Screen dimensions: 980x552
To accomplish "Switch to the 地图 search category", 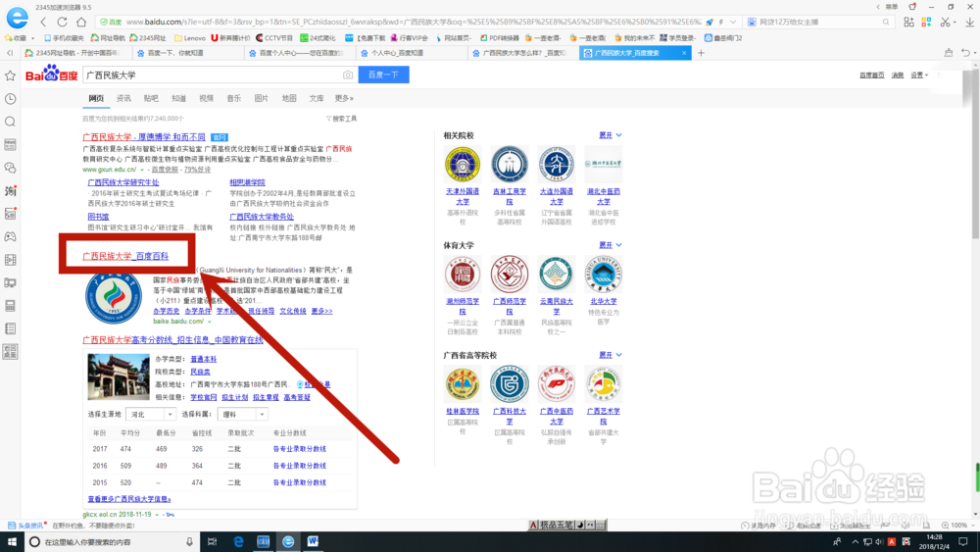I will (289, 98).
